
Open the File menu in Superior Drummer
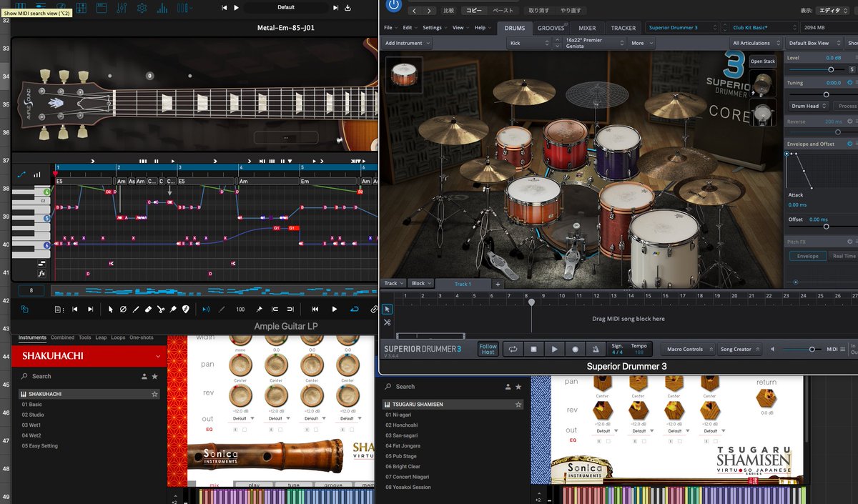[x=390, y=28]
